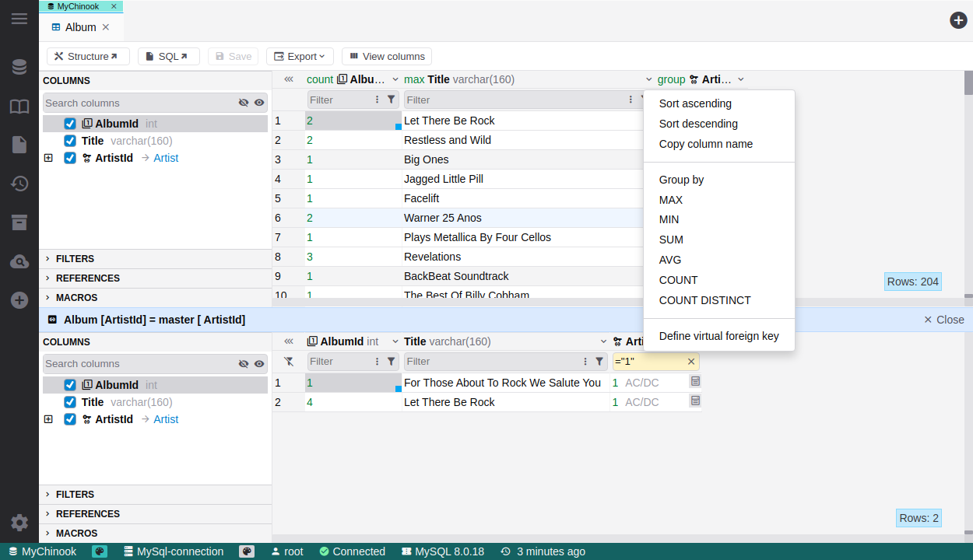Open the database connections sidebar icon

tap(19, 68)
